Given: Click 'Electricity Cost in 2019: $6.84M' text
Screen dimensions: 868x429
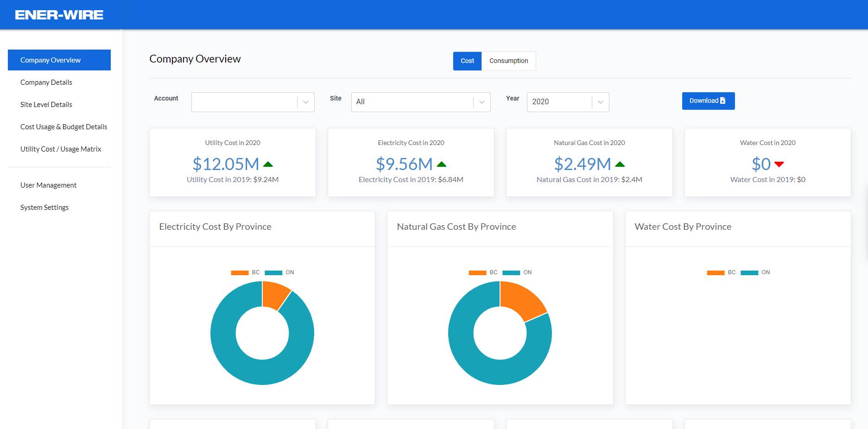Looking at the screenshot, I should tap(411, 180).
